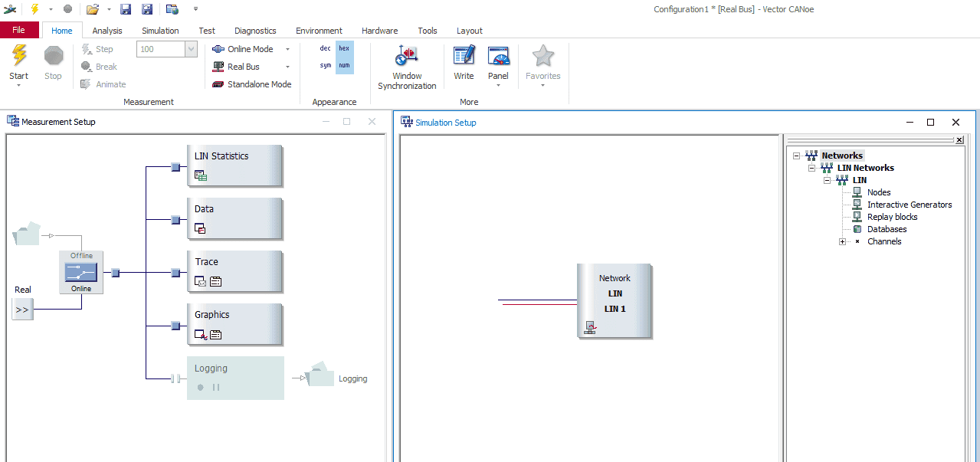Open the Trace analysis block
Image resolution: width=980 pixels, height=462 pixels.
click(234, 271)
